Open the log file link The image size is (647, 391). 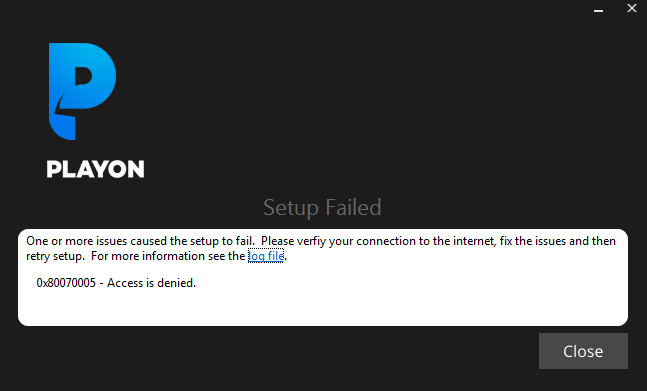point(266,256)
